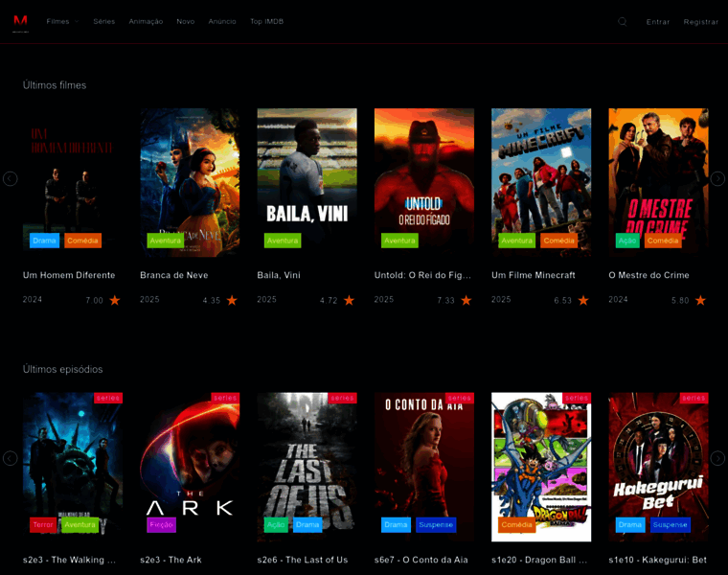
Task: Open the Kakegurui Bet episode poster
Action: point(658,467)
